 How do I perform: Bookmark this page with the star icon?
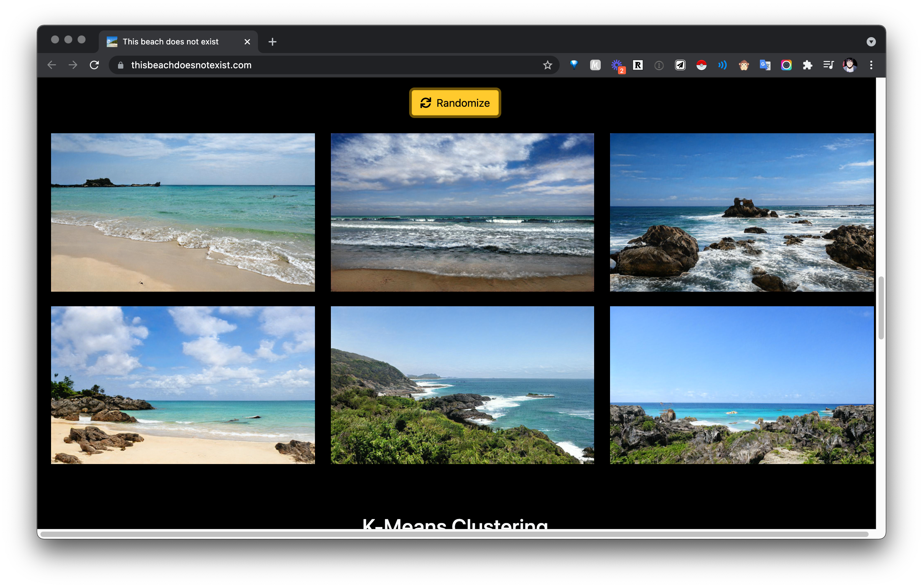(x=547, y=65)
